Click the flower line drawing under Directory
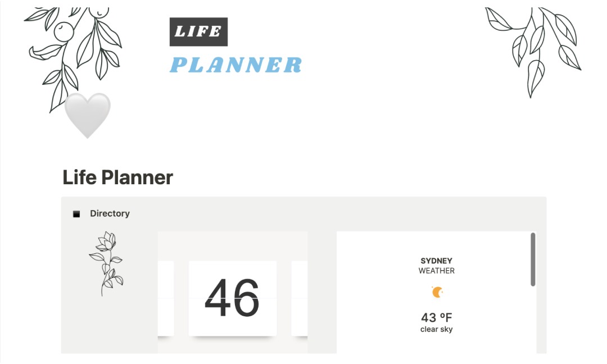Viewport: 607px width, 364px height. [x=106, y=263]
